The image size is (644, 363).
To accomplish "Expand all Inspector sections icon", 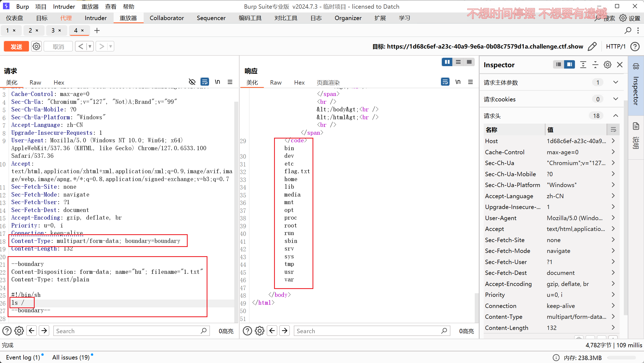I will pos(583,65).
